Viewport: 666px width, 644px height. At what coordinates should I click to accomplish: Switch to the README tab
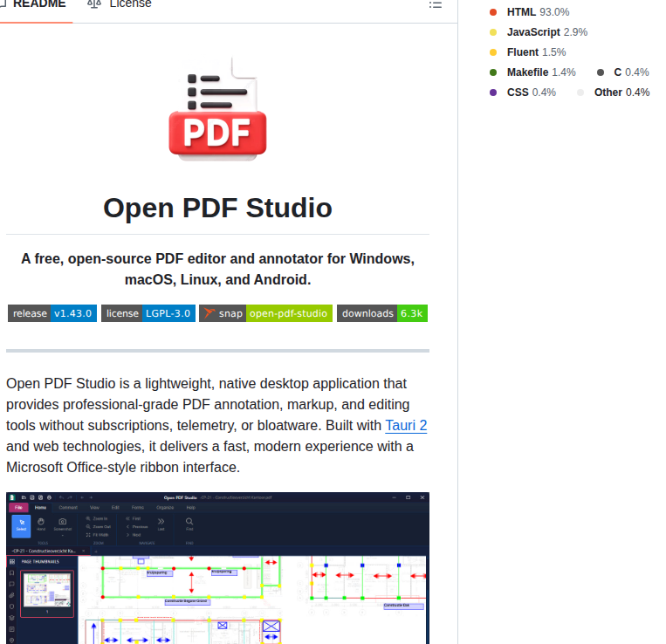pos(34,5)
